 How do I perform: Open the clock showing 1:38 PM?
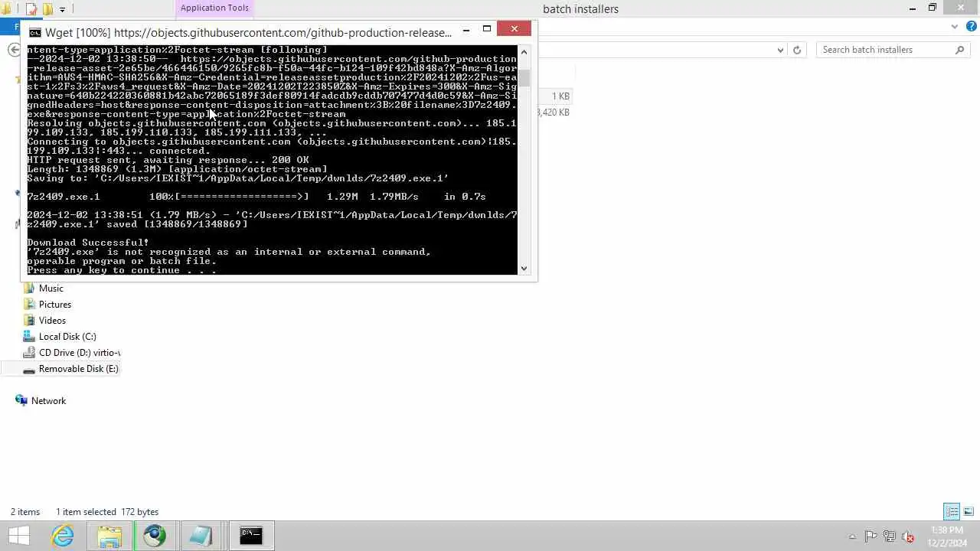click(x=947, y=536)
